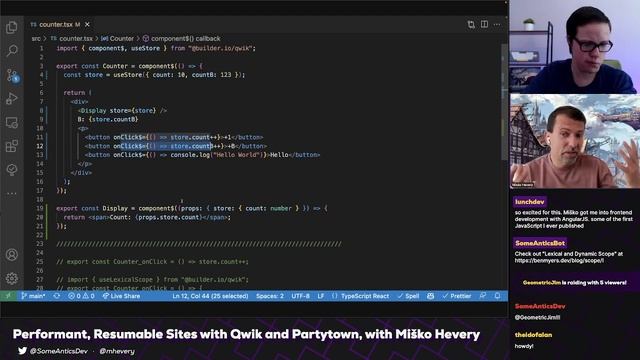Close the counter.tsx editor tab

(87, 24)
